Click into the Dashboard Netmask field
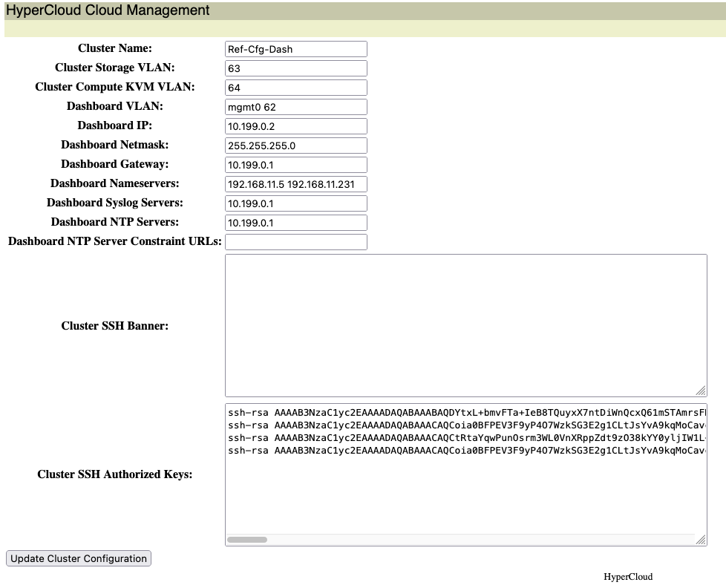 [295, 146]
